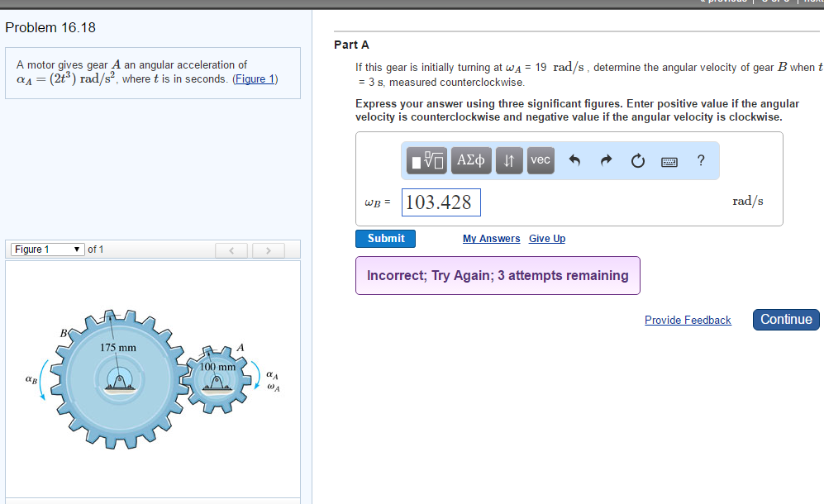
Task: Click the previous figure chevron
Action: (x=231, y=250)
